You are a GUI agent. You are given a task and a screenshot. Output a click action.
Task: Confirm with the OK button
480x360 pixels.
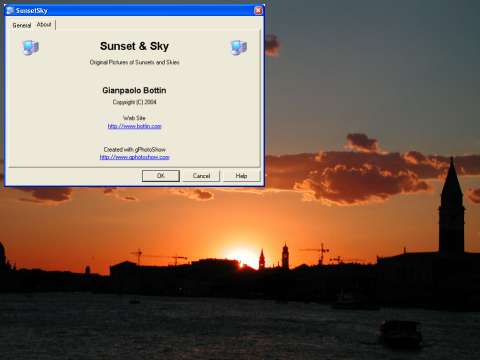[x=161, y=176]
